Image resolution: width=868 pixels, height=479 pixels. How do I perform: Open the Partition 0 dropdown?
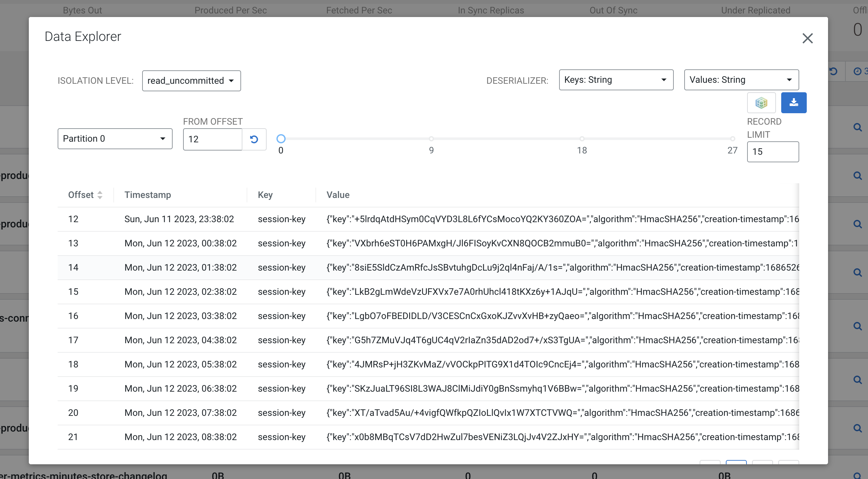click(115, 139)
